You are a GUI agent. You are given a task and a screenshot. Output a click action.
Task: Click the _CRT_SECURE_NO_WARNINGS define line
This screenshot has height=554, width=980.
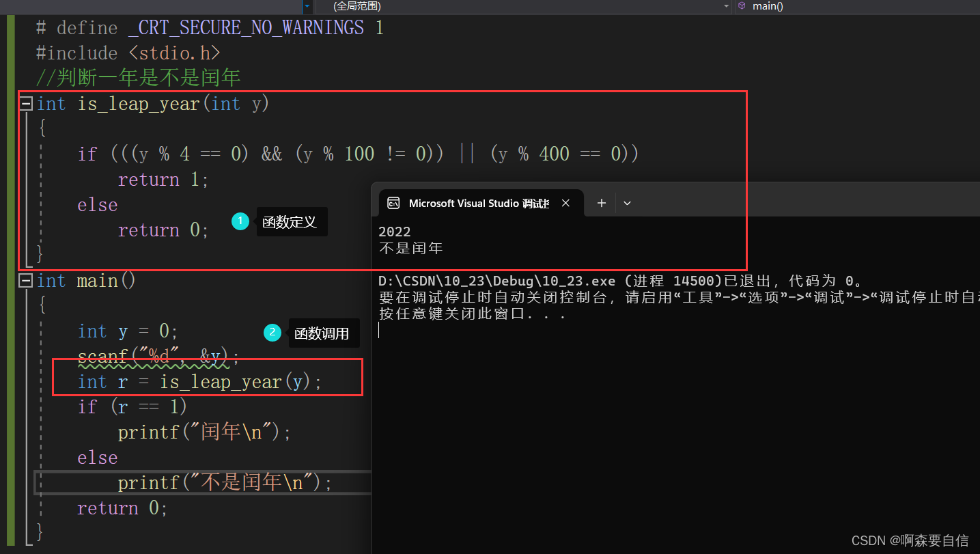(210, 28)
